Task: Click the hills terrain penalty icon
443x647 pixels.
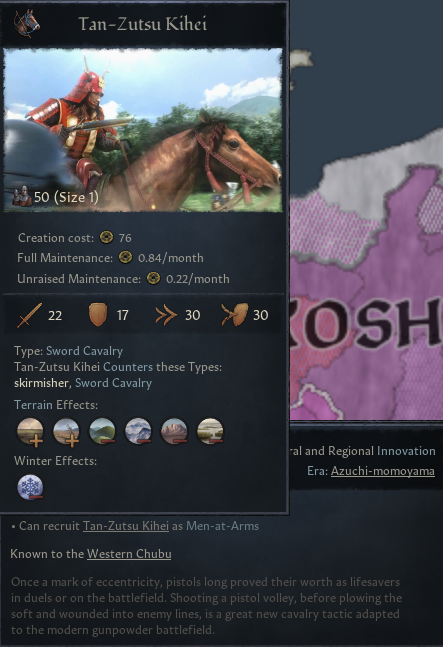Action: [x=102, y=431]
